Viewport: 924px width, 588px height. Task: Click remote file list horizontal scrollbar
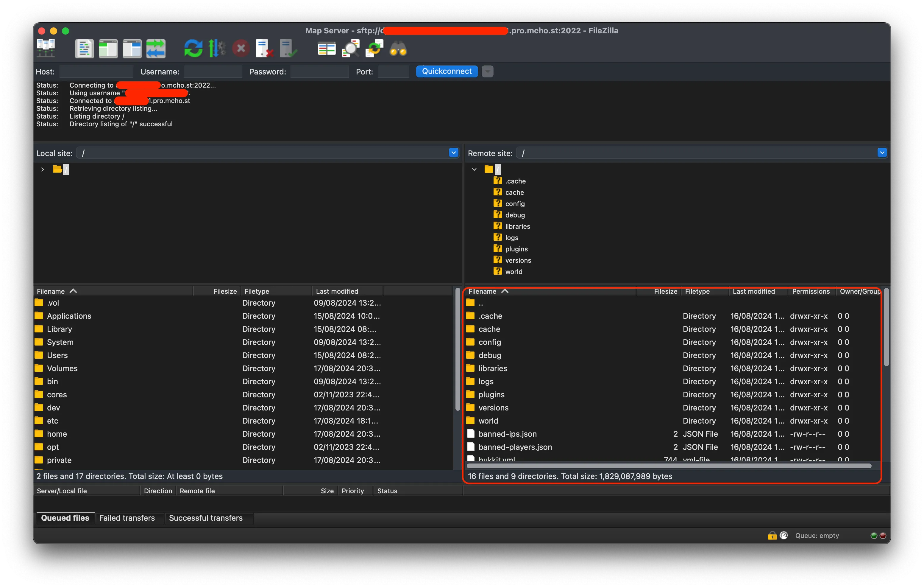click(669, 466)
